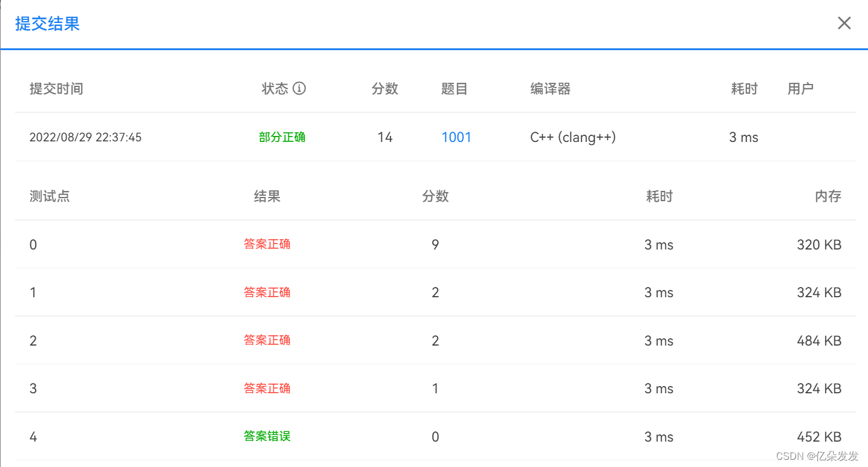Screen dimensions: 868x467
Task: Click score 0 in test point 4 row
Action: (435, 437)
